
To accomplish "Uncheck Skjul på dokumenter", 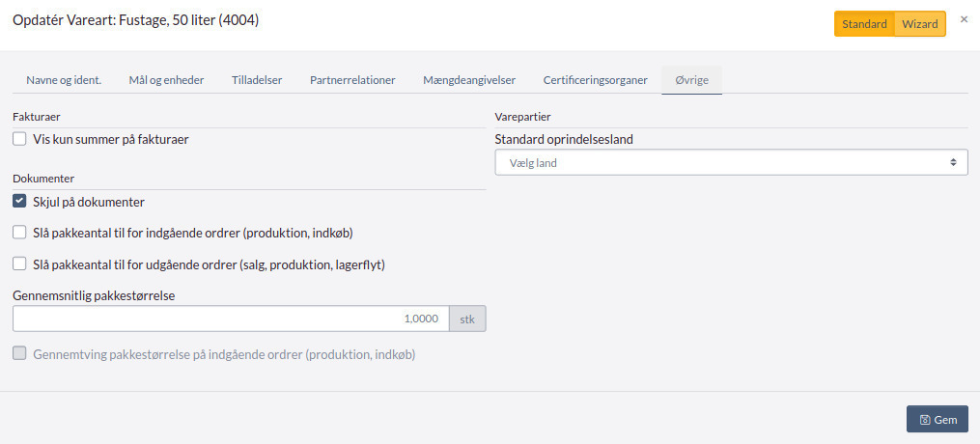I will coord(20,202).
